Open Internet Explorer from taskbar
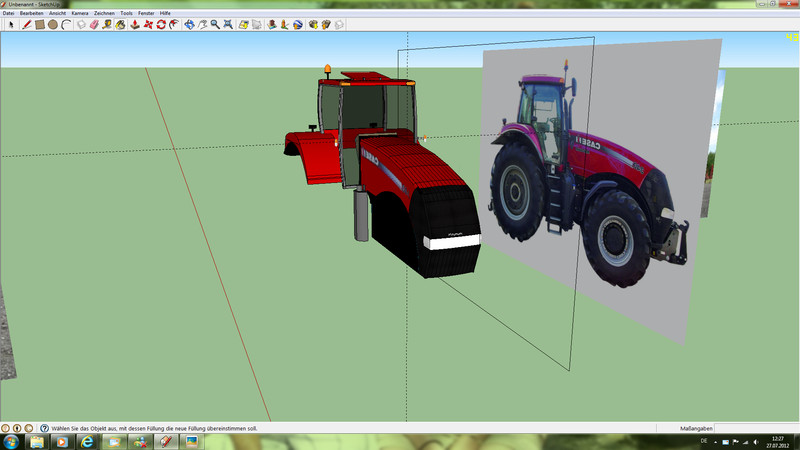The width and height of the screenshot is (800, 450). tap(88, 442)
